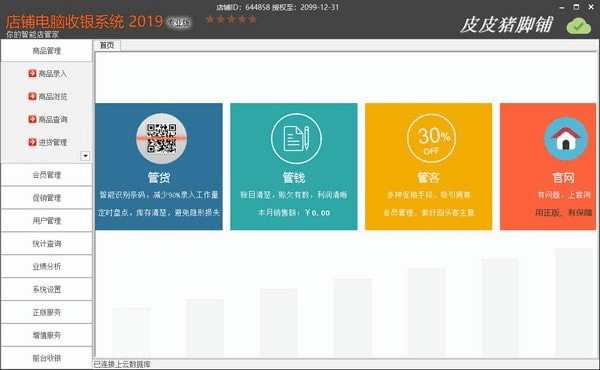Click the green cloud sync icon
The width and height of the screenshot is (600, 370).
click(x=579, y=26)
